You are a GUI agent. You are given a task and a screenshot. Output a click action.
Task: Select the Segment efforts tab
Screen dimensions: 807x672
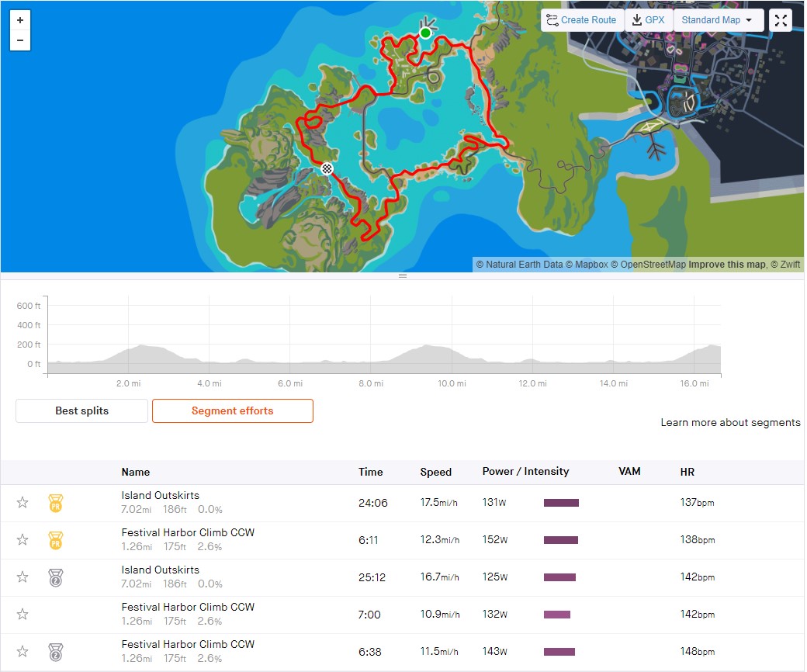click(233, 411)
